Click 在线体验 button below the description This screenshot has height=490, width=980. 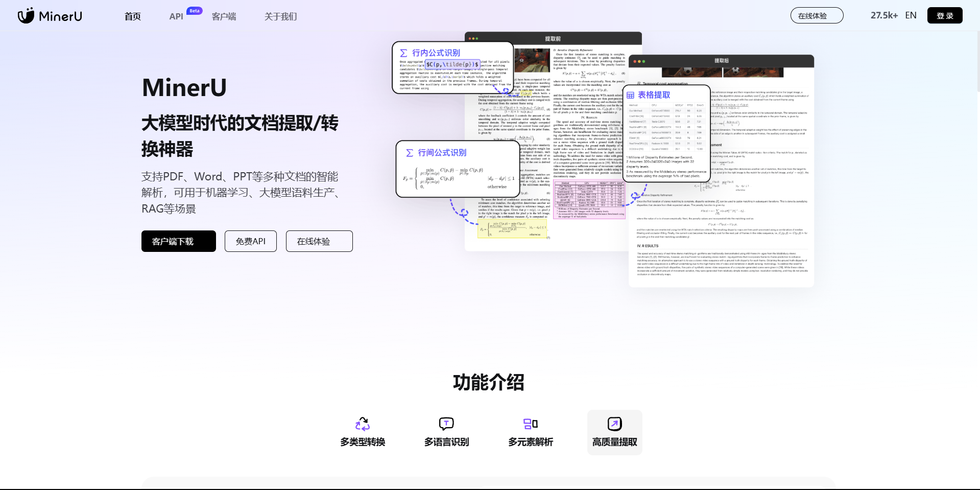coord(319,241)
